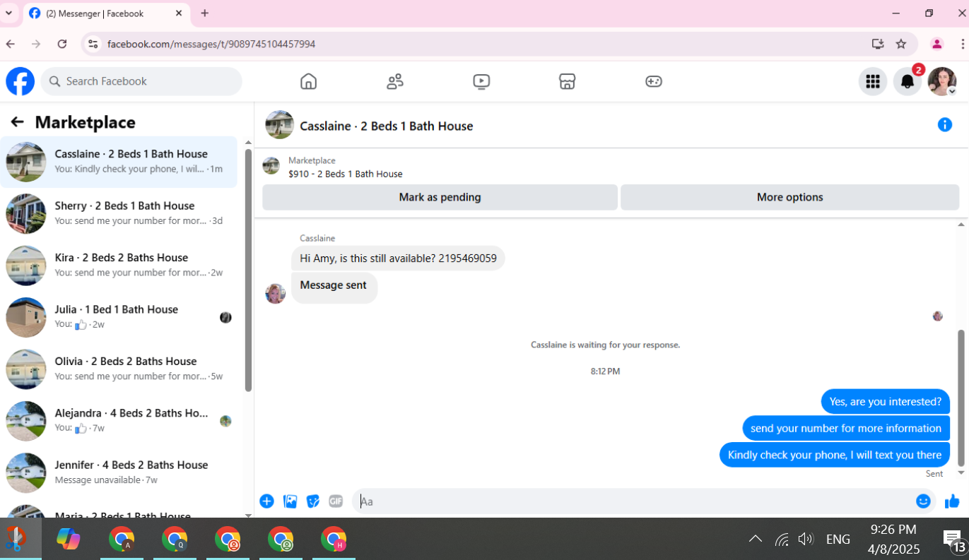Open the nine-dot Menu grid icon
The height and width of the screenshot is (560, 969).
point(873,81)
